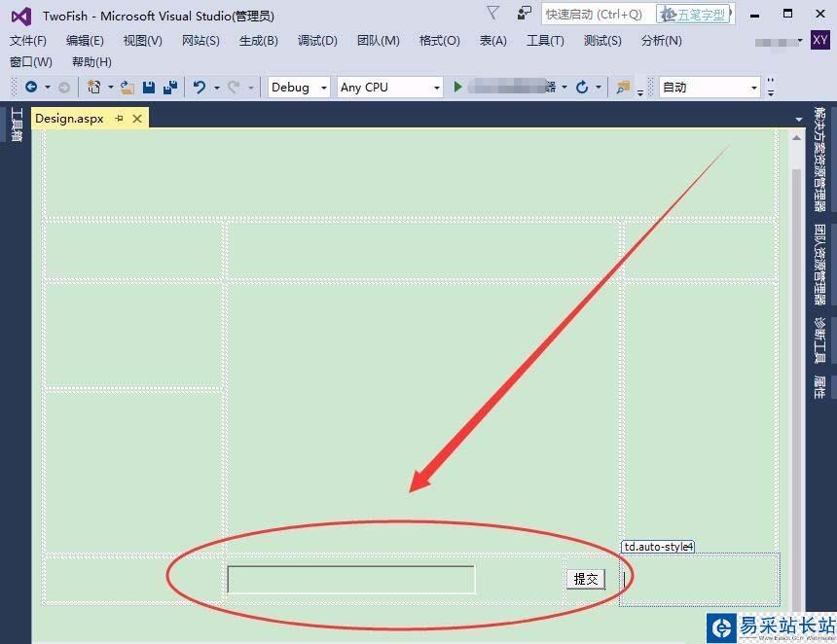This screenshot has width=837, height=644.
Task: Click the Find in Files icon
Action: pyautogui.click(x=623, y=87)
